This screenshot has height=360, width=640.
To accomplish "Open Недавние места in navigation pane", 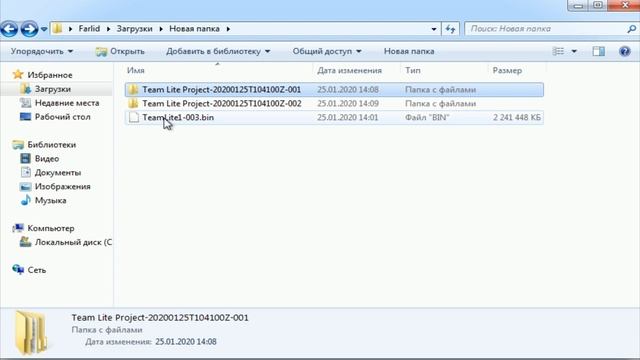I will point(67,103).
